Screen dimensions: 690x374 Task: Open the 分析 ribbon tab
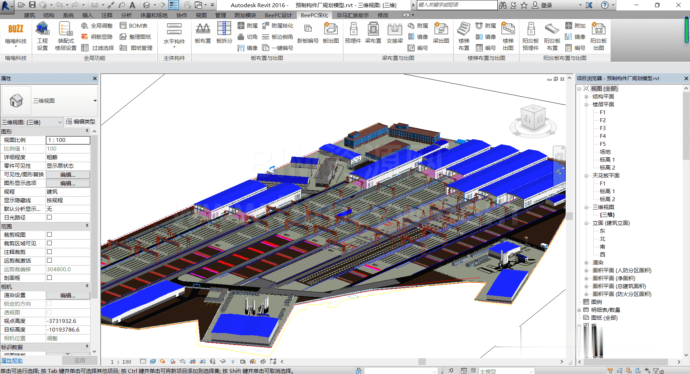126,15
